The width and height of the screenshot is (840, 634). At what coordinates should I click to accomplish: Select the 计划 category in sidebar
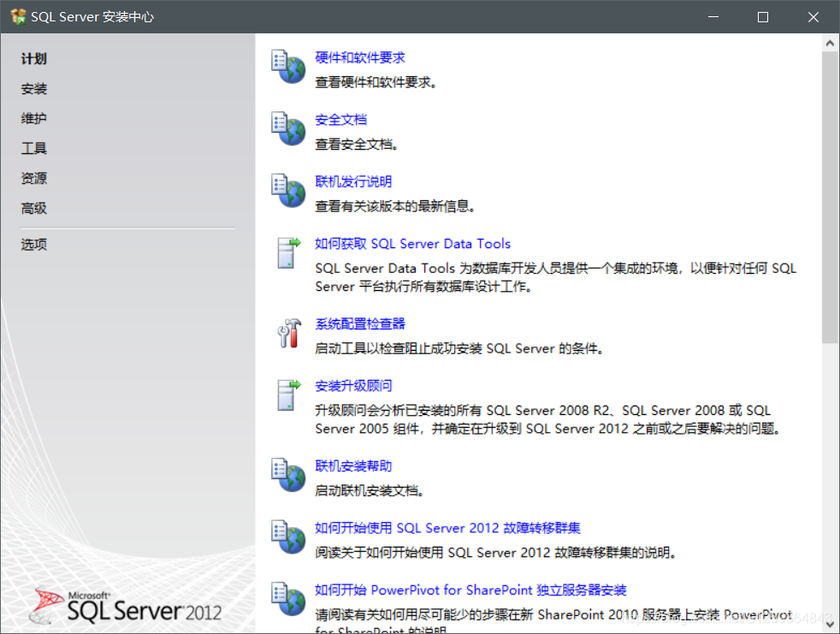click(x=33, y=59)
